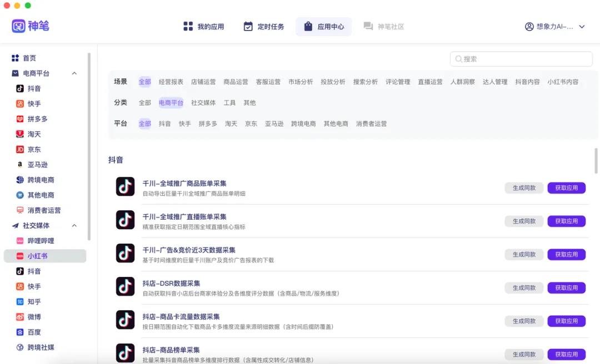This screenshot has width=600, height=364.
Task: Select 亚马逊 in 平台 filter
Action: [x=274, y=124]
